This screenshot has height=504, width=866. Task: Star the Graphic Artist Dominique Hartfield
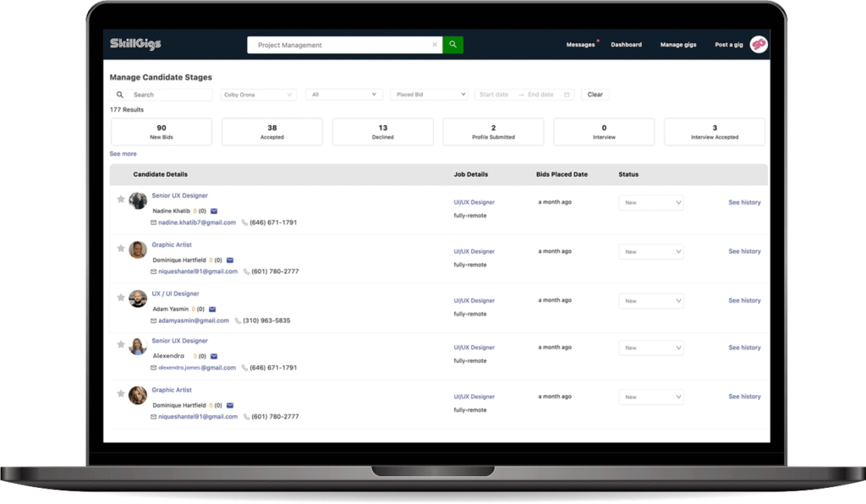(121, 248)
